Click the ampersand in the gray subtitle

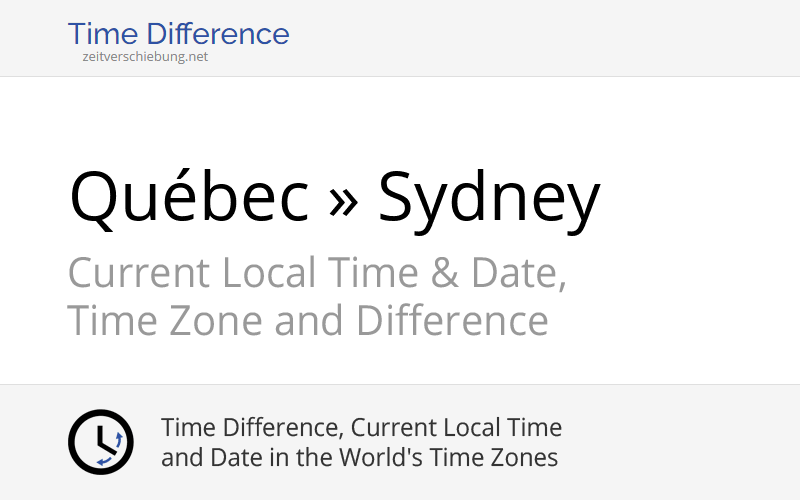click(444, 273)
